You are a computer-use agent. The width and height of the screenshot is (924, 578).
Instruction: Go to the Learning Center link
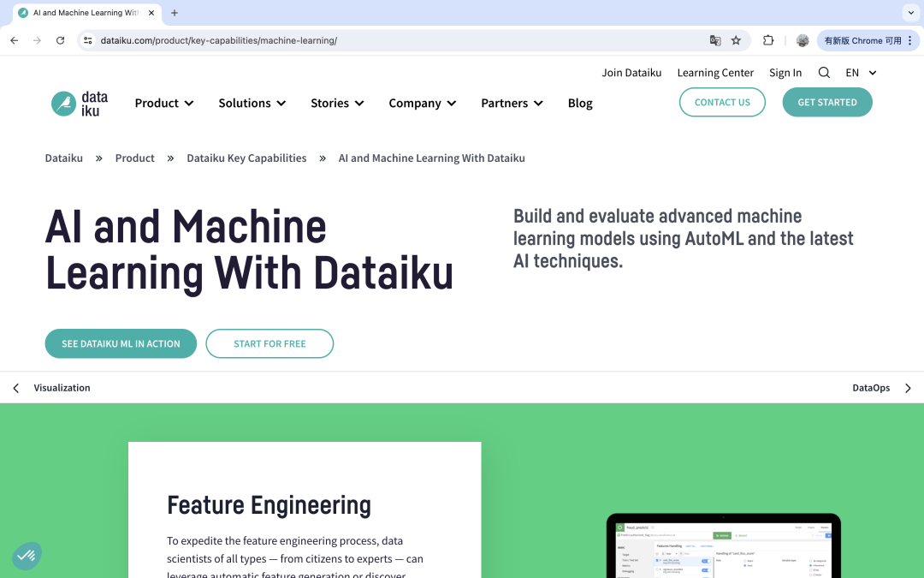click(x=715, y=73)
